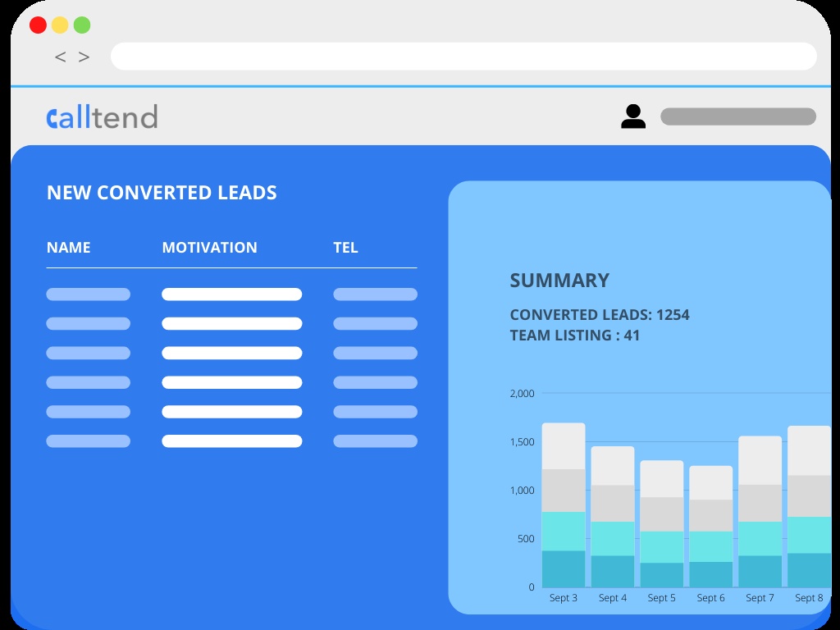Screen dimensions: 840x630
Task: Click the browser back arrow
Action: click(x=60, y=57)
